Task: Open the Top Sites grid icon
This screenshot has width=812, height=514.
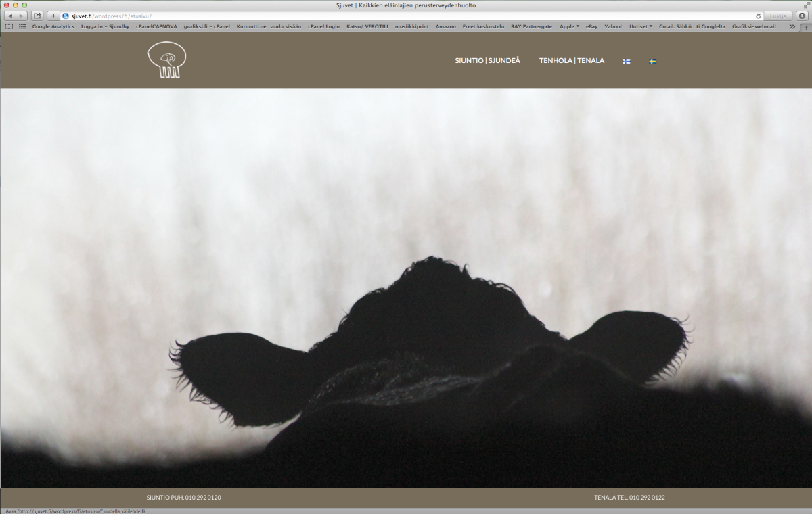Action: 22,26
